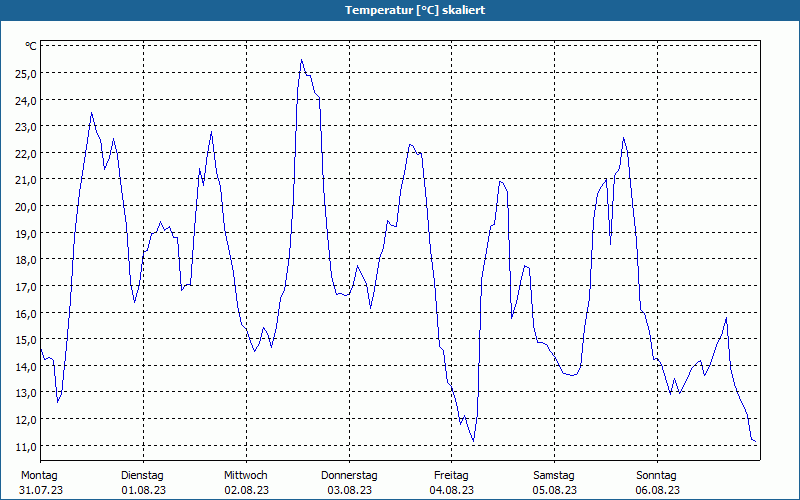Select the 25,0 axis value

coord(26,74)
